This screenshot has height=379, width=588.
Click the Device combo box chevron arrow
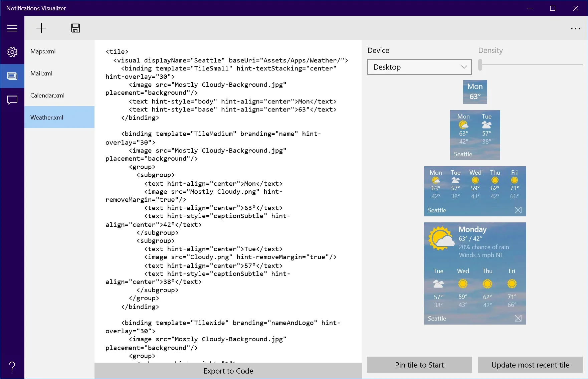coord(464,67)
